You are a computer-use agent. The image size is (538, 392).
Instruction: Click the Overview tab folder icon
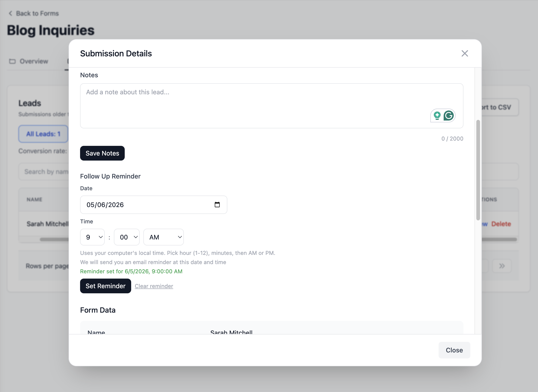point(12,61)
